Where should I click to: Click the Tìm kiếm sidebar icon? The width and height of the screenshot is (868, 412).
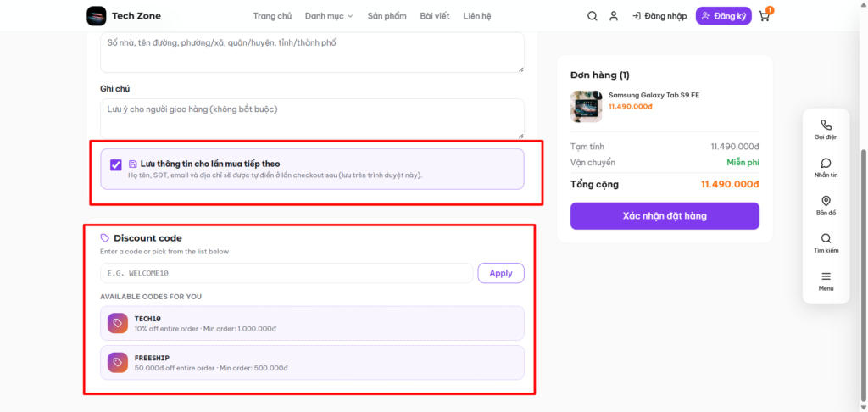[826, 239]
